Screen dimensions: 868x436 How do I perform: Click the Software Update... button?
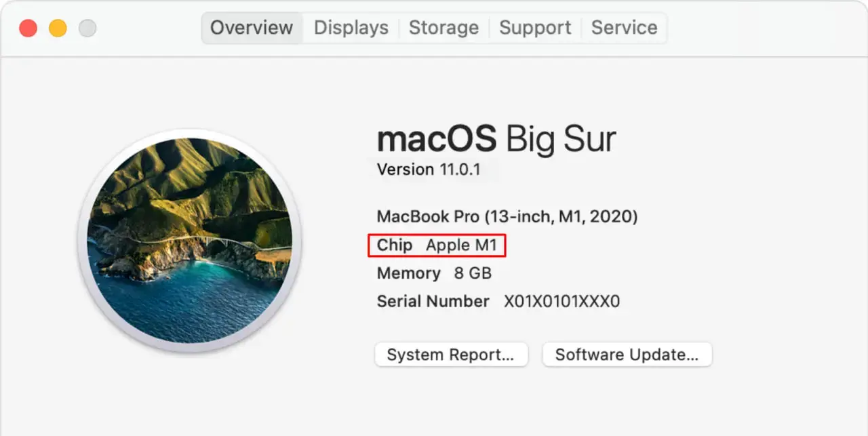pyautogui.click(x=627, y=355)
